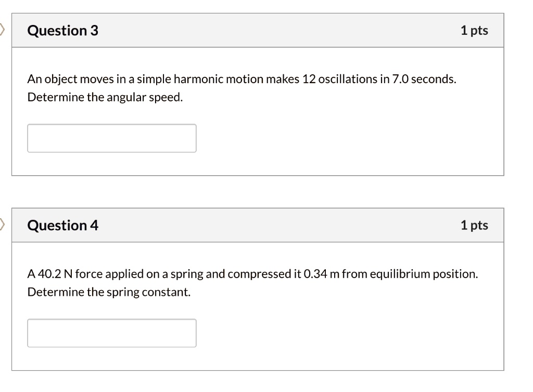Click the 'Determine the angular speed' line
Viewport: 533px width, 392px height.
pos(105,97)
